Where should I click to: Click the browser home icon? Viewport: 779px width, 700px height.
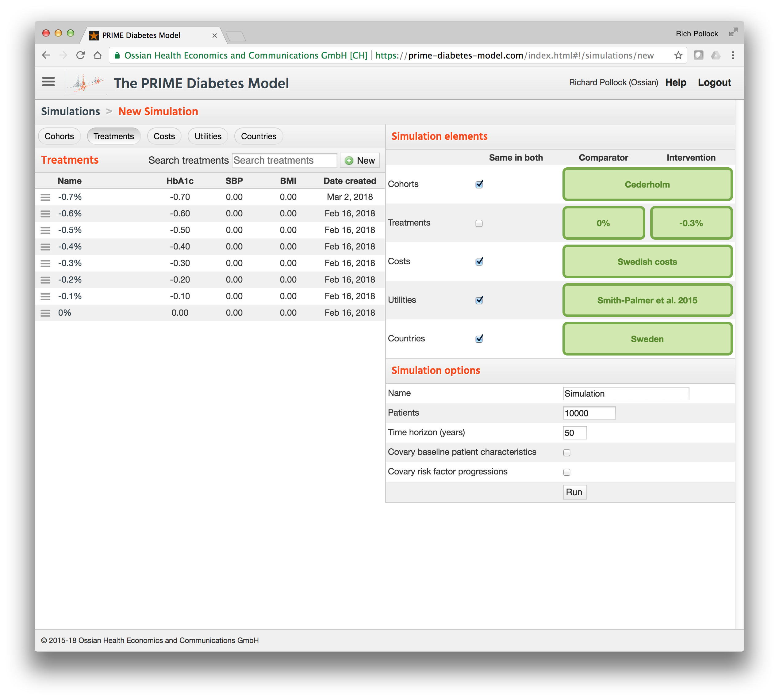pyautogui.click(x=98, y=55)
